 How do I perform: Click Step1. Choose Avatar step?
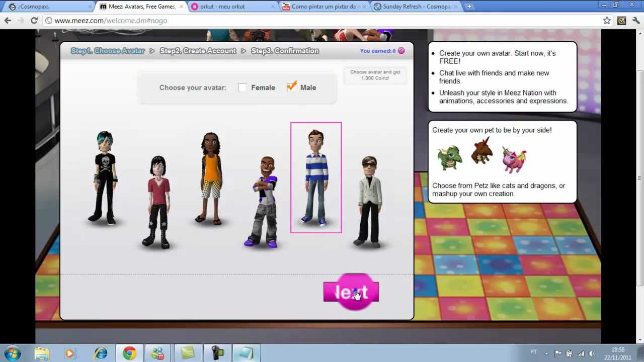(108, 51)
